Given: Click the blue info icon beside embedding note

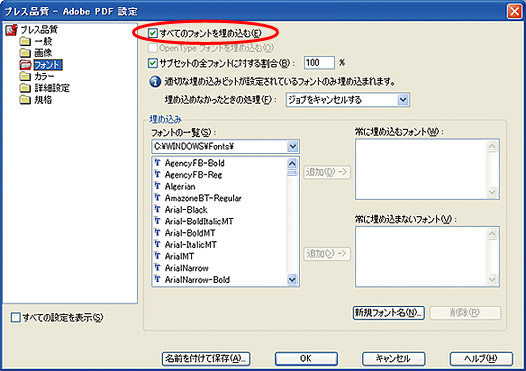Looking at the screenshot, I should [155, 82].
